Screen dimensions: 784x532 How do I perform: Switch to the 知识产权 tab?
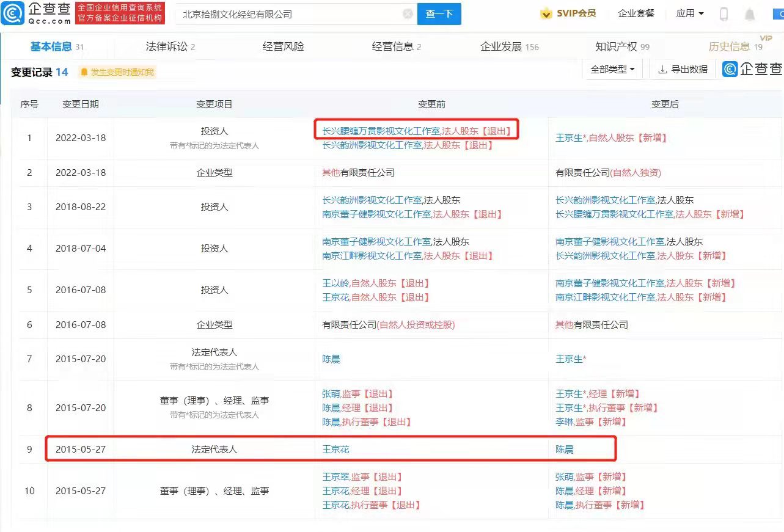(x=623, y=46)
